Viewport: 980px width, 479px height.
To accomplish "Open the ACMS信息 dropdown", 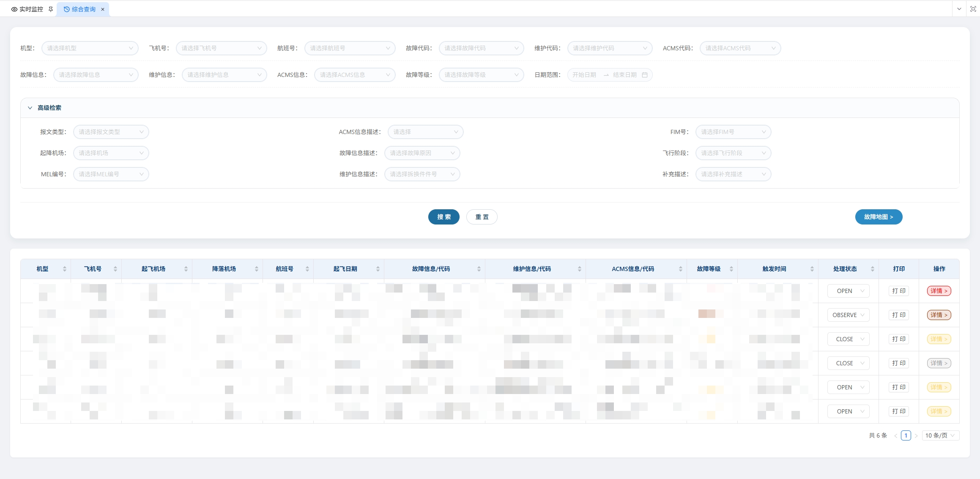I will point(355,75).
